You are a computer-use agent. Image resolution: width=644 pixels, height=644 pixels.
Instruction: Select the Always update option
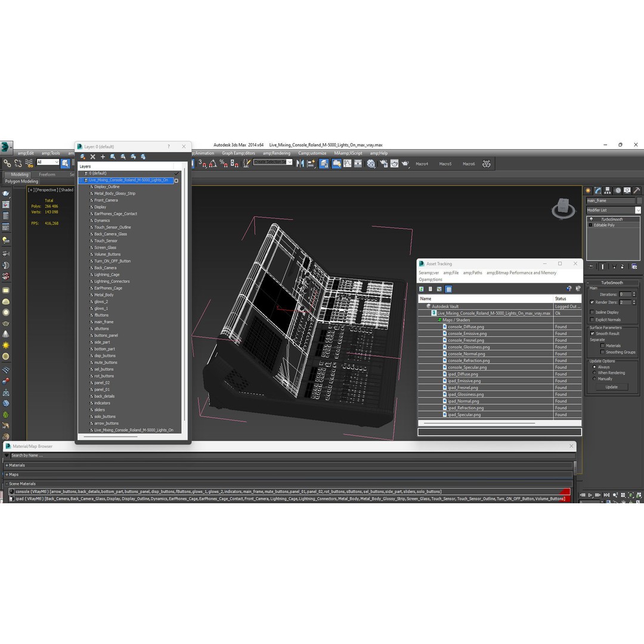595,367
